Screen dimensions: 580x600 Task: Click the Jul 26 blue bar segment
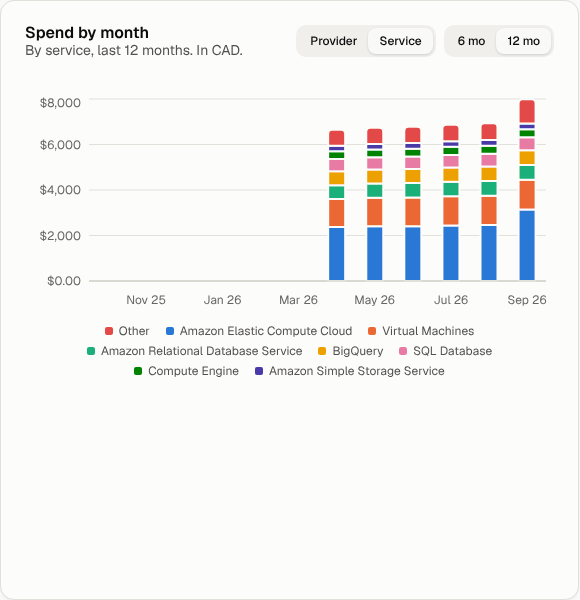tap(451, 253)
